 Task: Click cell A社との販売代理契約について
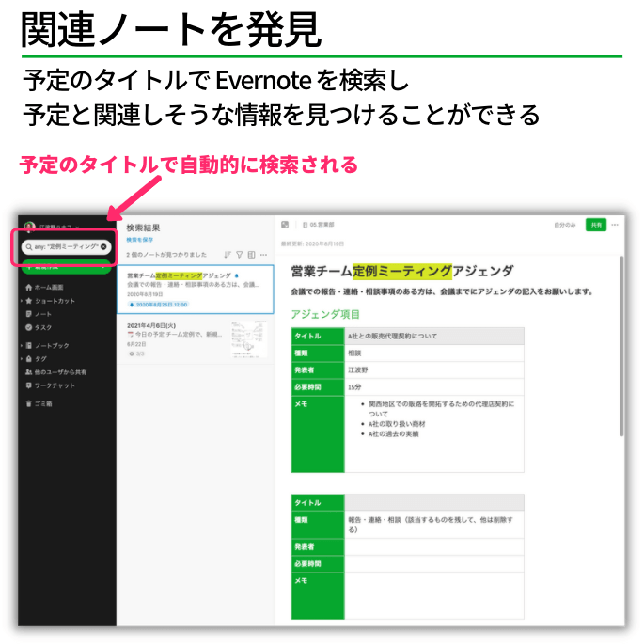click(434, 336)
